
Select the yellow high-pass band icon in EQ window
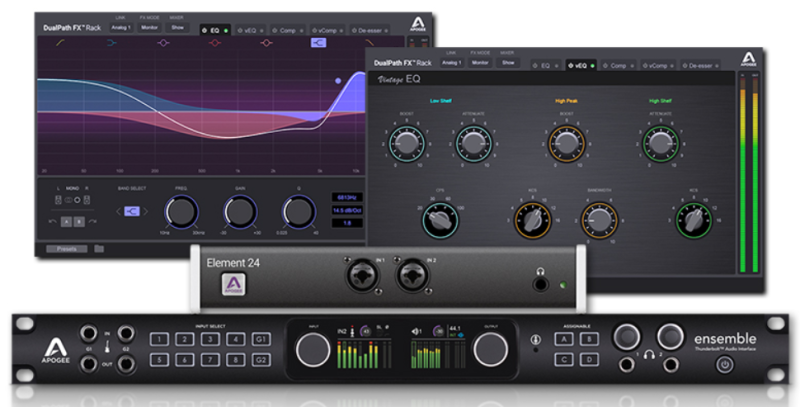(60, 43)
